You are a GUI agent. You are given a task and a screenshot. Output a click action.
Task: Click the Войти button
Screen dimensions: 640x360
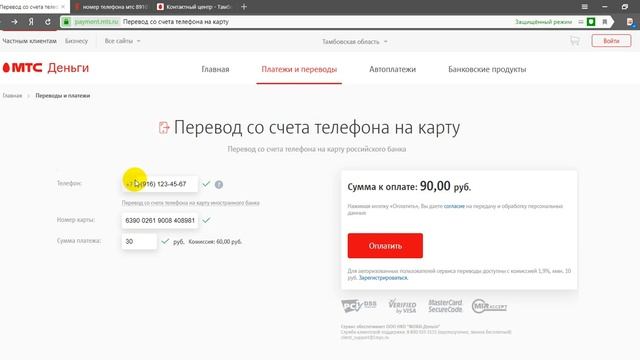point(611,41)
